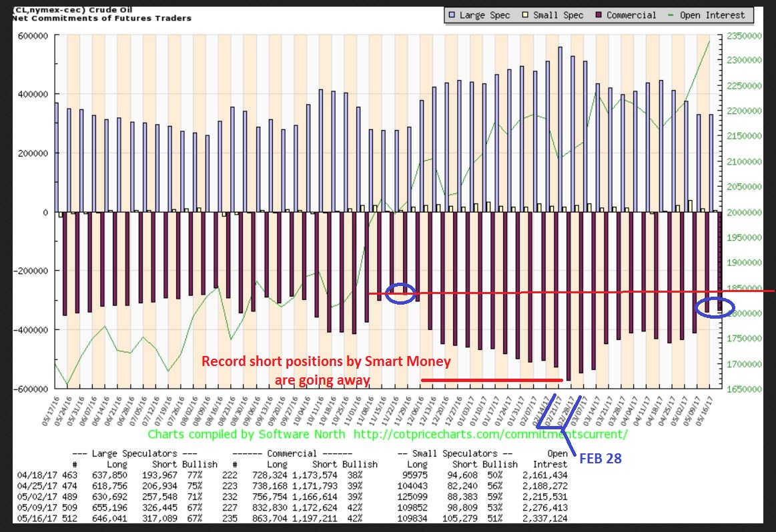The width and height of the screenshot is (776, 532).
Task: Click the 'Charts compiled by Software North' text
Action: pyautogui.click(x=246, y=434)
